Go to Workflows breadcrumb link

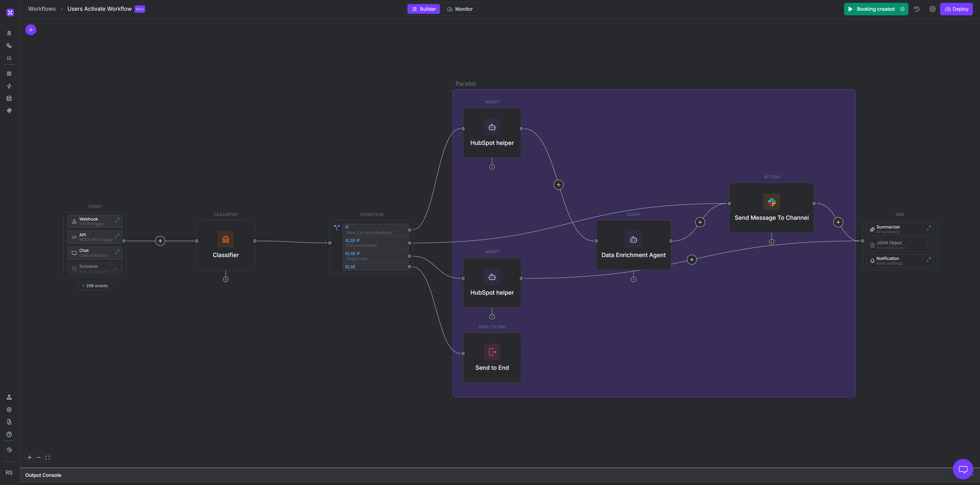pos(42,9)
